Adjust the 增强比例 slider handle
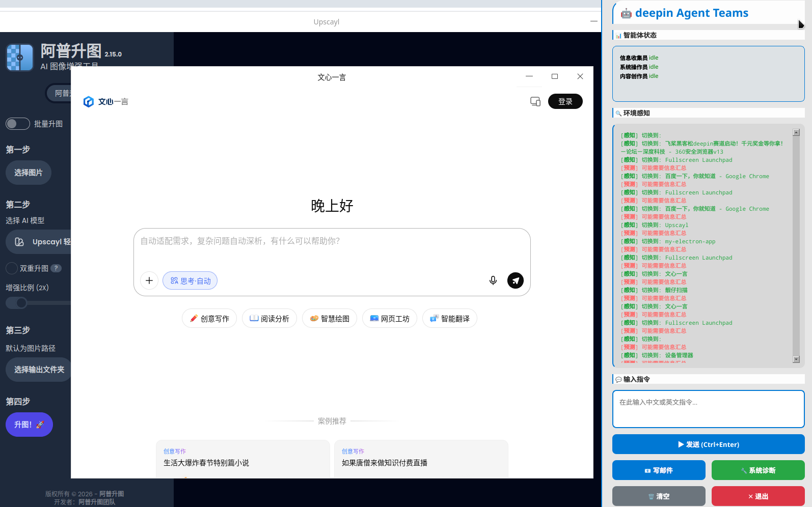The height and width of the screenshot is (507, 812). 21,303
